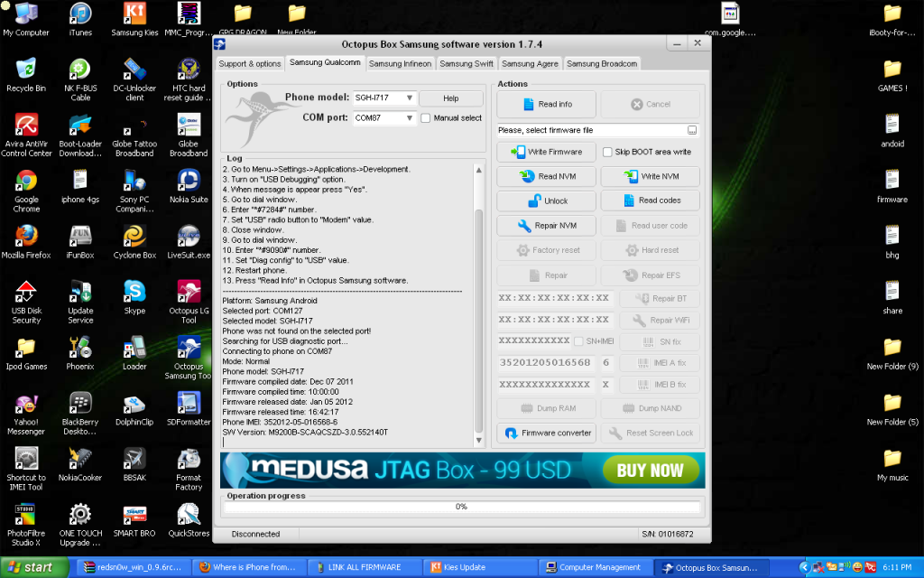This screenshot has height=578, width=924.
Task: Click the Repair NVM button
Action: (x=546, y=226)
